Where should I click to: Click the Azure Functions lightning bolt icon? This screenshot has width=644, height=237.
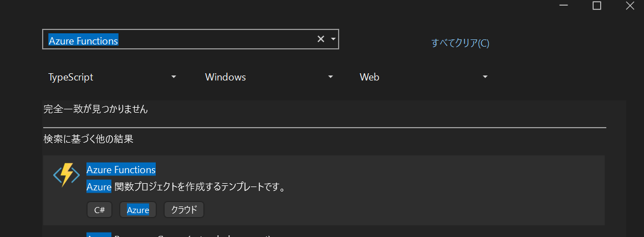pos(67,175)
